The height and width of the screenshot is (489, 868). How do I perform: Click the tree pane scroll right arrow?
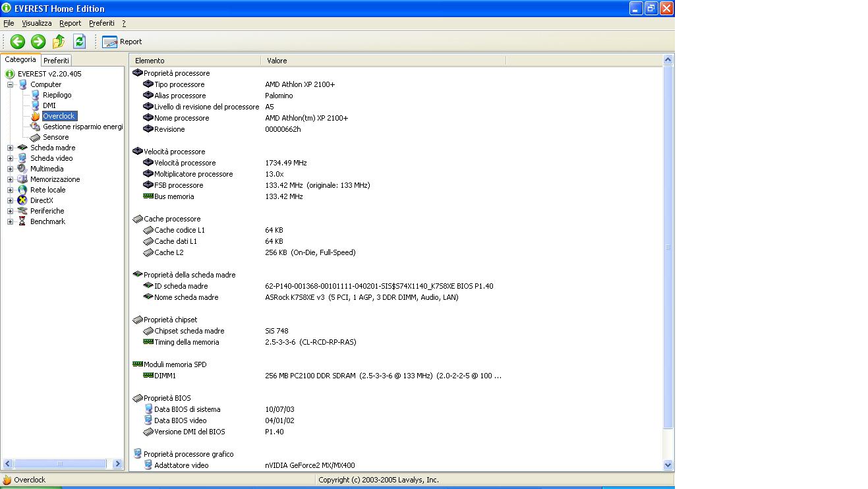[118, 464]
